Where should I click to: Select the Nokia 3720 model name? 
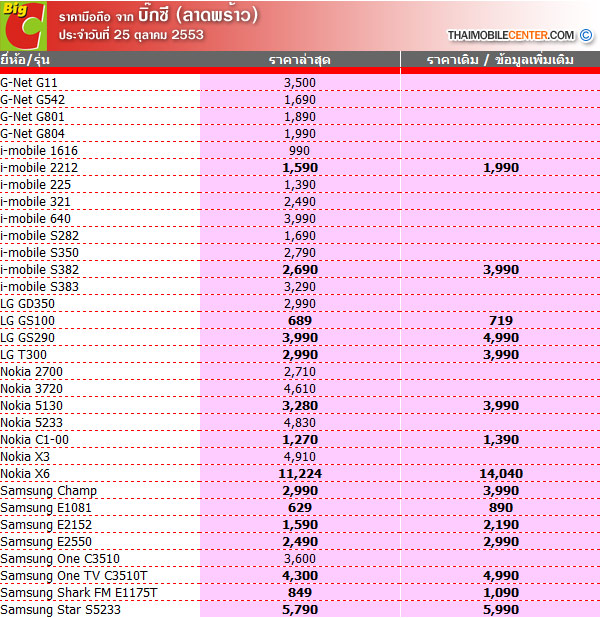32,389
